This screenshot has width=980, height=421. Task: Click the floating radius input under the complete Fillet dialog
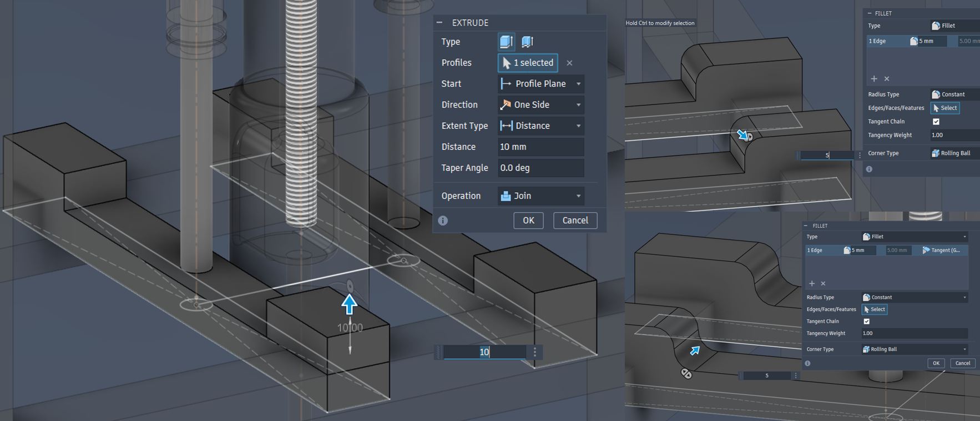click(766, 376)
